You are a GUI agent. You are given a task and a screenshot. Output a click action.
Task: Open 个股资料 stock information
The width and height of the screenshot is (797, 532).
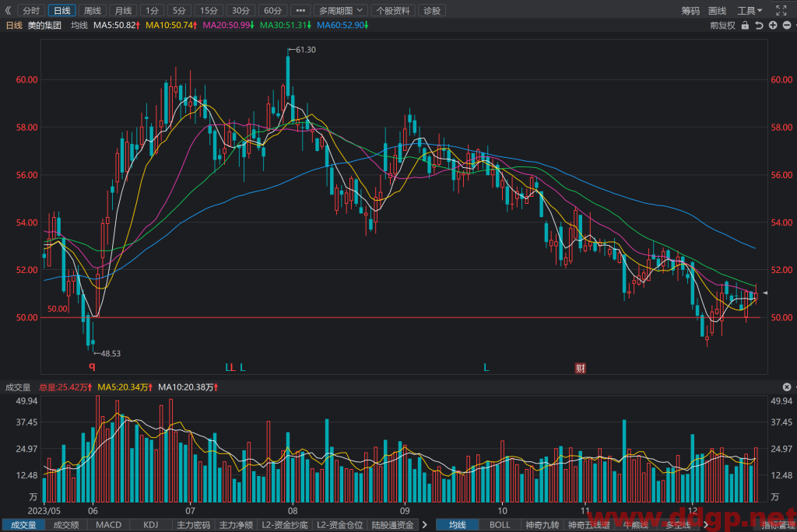(x=393, y=11)
